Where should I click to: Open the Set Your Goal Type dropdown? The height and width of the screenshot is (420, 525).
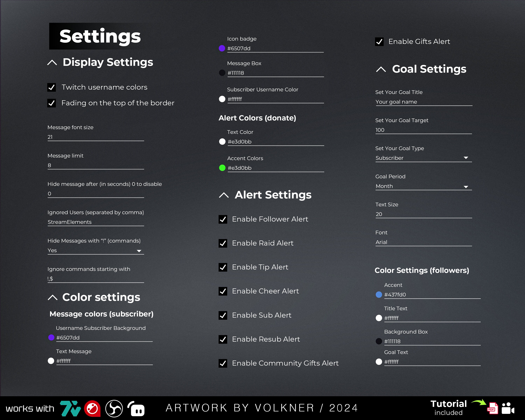pyautogui.click(x=466, y=158)
